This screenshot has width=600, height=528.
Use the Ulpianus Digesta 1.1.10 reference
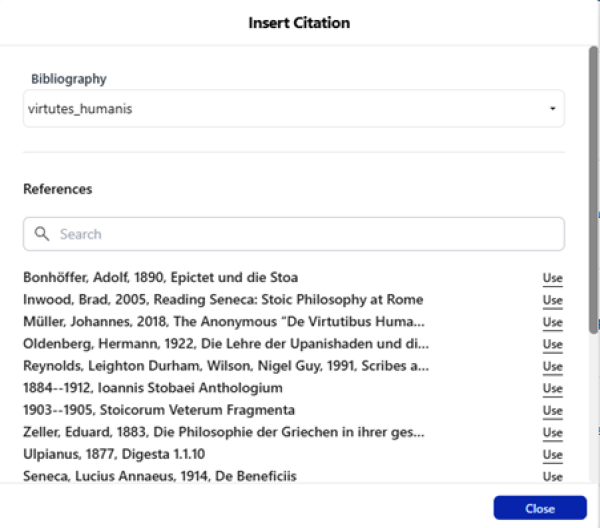pyautogui.click(x=552, y=454)
